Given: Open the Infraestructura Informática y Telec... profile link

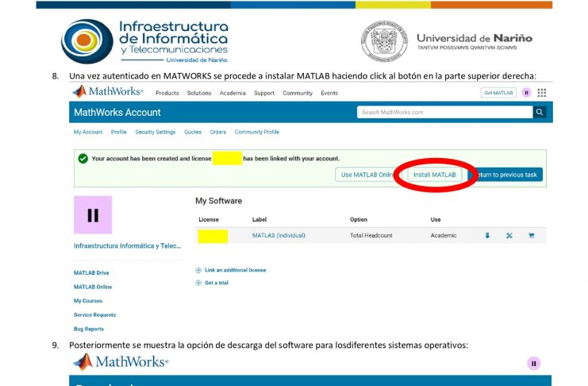Looking at the screenshot, I should [x=128, y=246].
